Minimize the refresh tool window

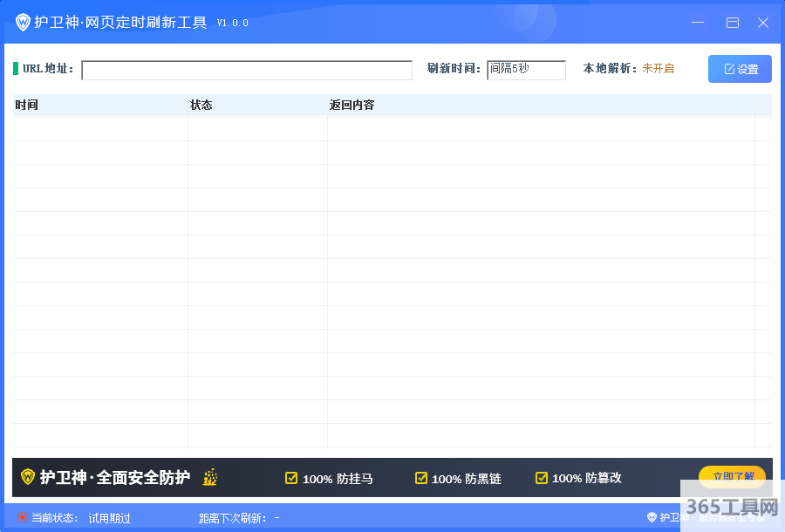[x=698, y=23]
